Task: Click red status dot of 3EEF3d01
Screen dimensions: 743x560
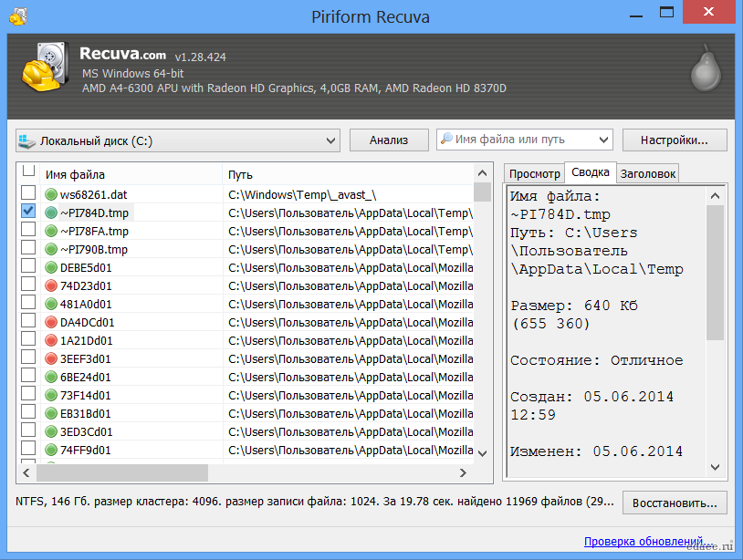Action: [x=51, y=358]
